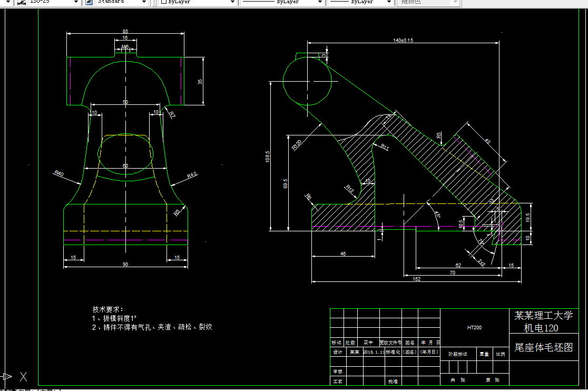The width and height of the screenshot is (588, 391).
Task: Select the 35 vertical dimension
Action: point(200,81)
